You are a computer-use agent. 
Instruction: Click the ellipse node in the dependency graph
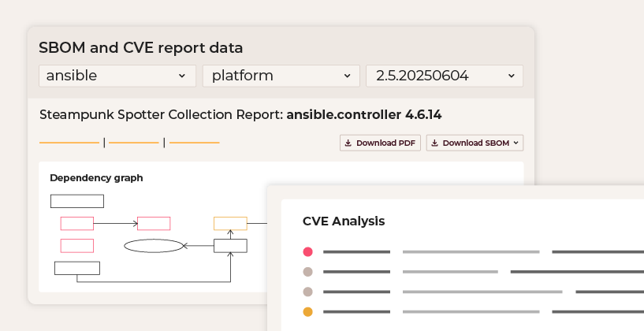click(154, 246)
